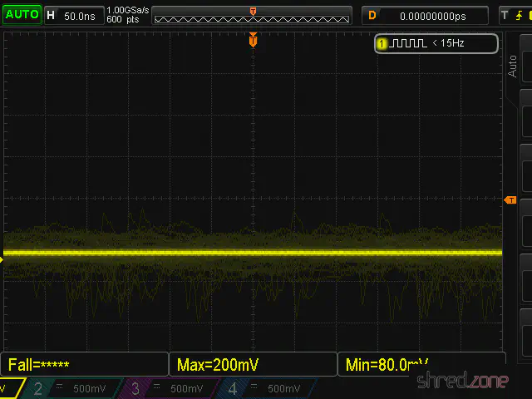The image size is (532, 399).
Task: Click the T trigger icon in top bar
Action: coord(504,15)
